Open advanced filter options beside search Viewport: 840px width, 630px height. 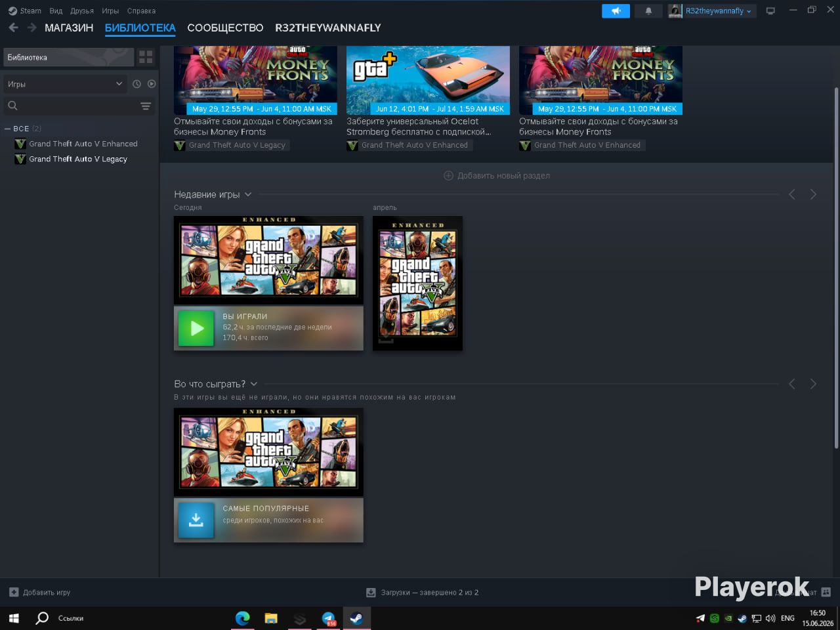[146, 106]
